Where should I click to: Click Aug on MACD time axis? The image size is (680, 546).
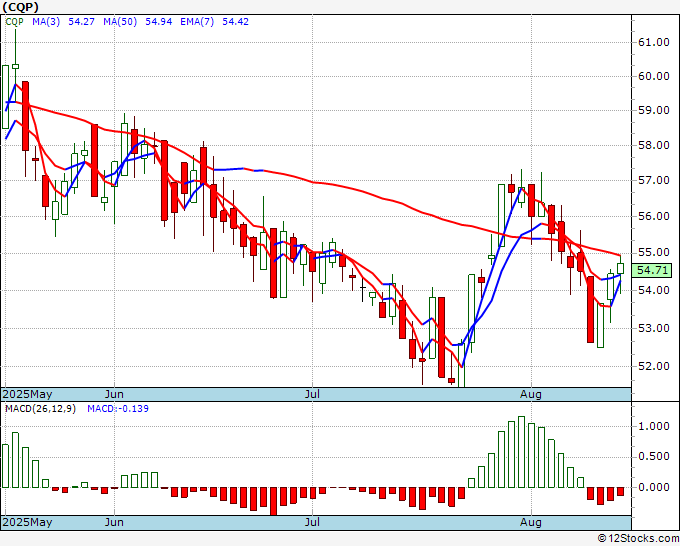pyautogui.click(x=531, y=522)
